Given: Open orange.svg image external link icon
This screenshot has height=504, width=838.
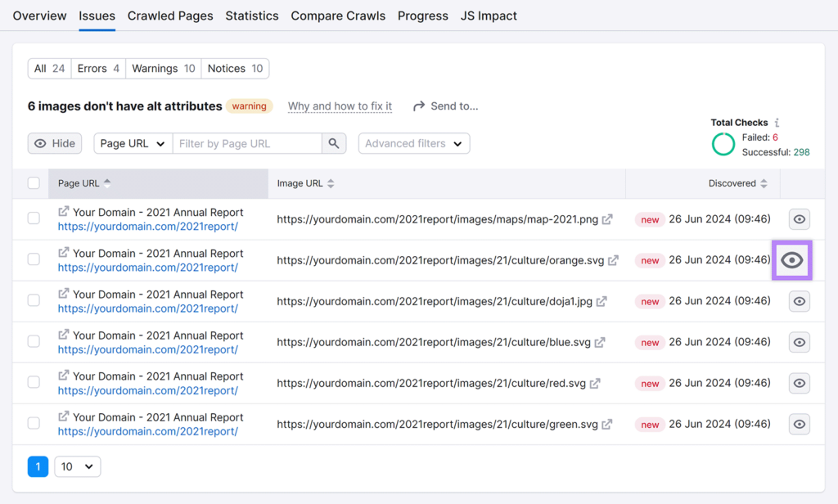Looking at the screenshot, I should point(613,260).
